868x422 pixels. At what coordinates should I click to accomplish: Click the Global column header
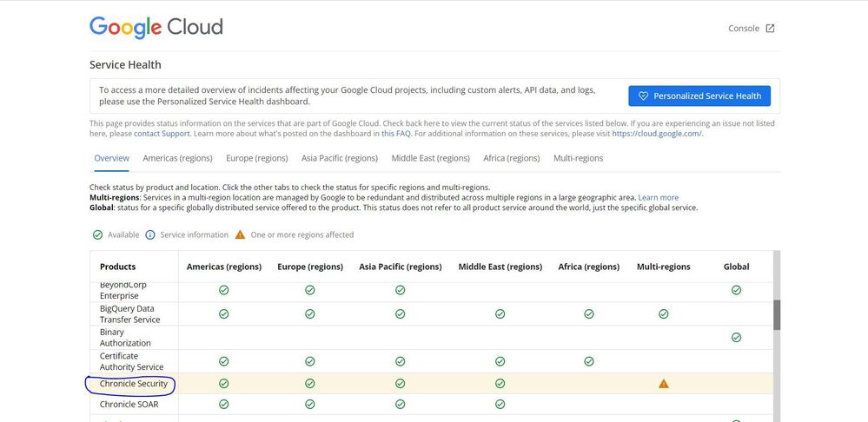[x=736, y=267]
